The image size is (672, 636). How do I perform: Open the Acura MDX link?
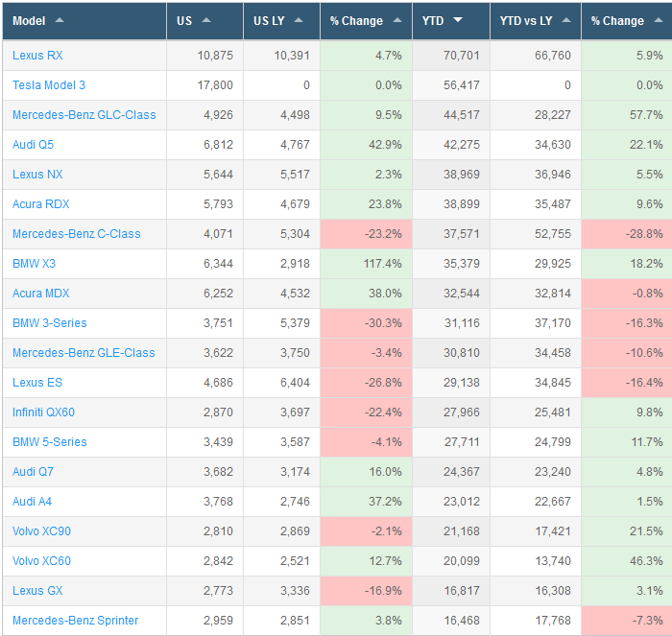[x=40, y=294]
